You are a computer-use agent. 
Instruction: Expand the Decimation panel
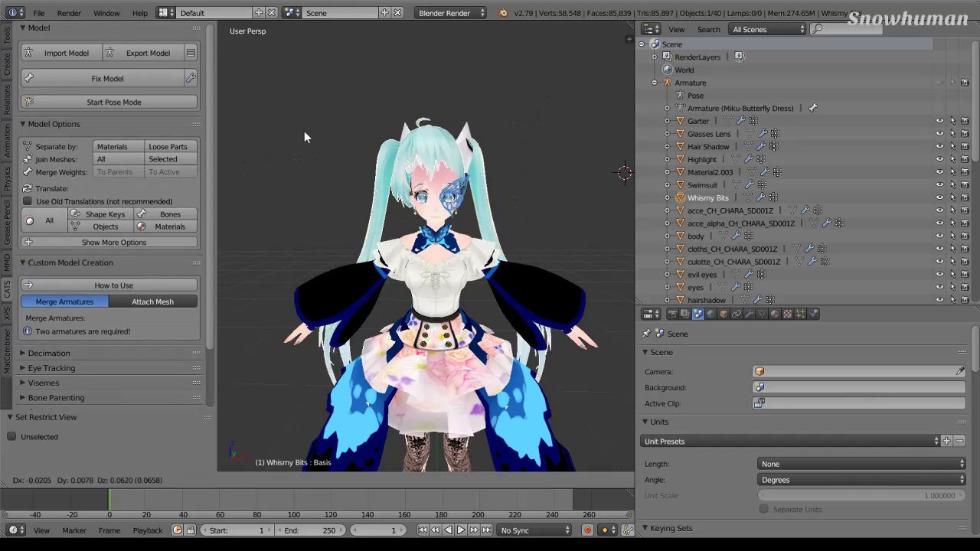point(22,353)
